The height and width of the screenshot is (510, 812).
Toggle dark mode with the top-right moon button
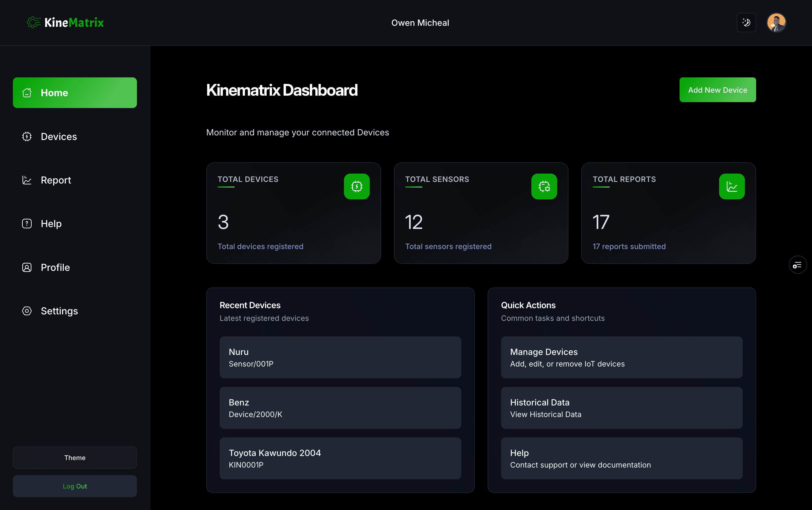point(746,22)
